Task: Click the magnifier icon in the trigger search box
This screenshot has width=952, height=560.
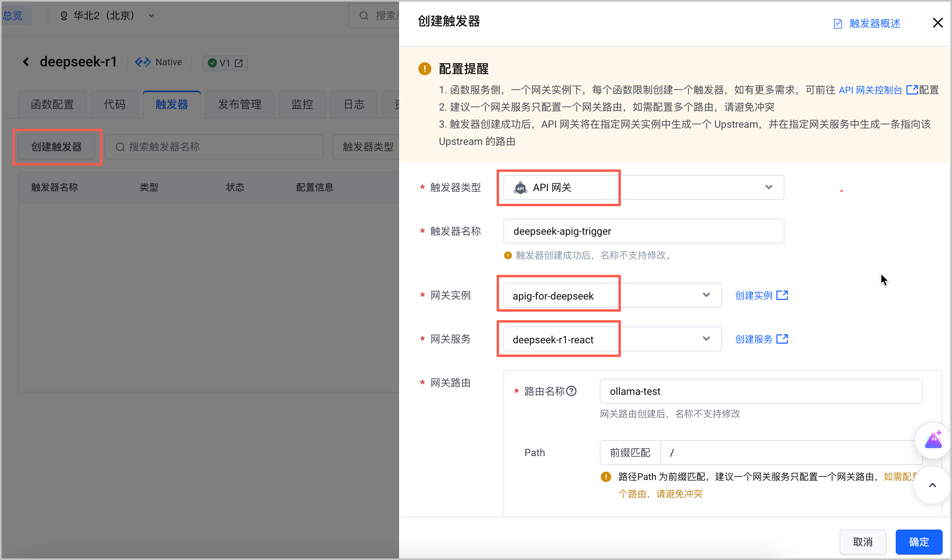Action: pyautogui.click(x=120, y=147)
